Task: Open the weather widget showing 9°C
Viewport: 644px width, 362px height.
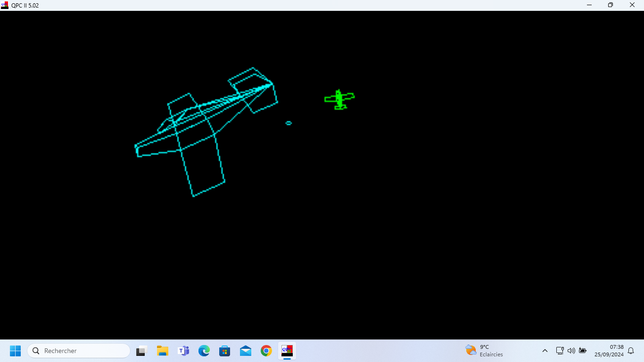Action: [484, 351]
